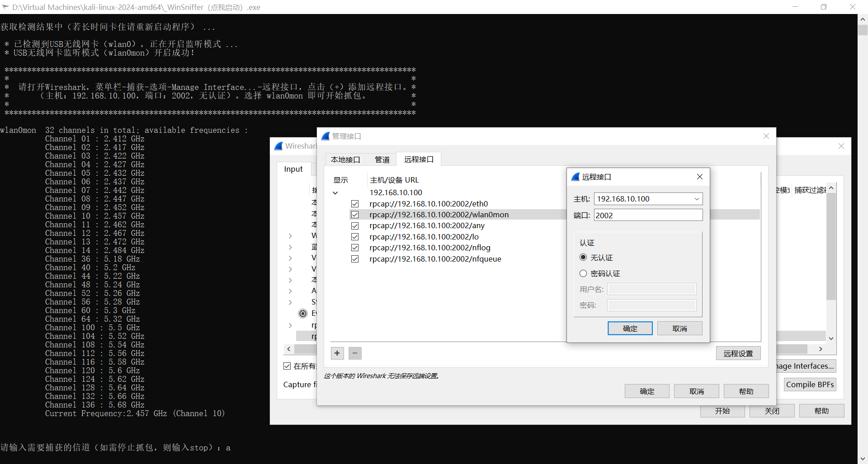Click the 密码 password field
Image resolution: width=868 pixels, height=464 pixels.
click(652, 305)
